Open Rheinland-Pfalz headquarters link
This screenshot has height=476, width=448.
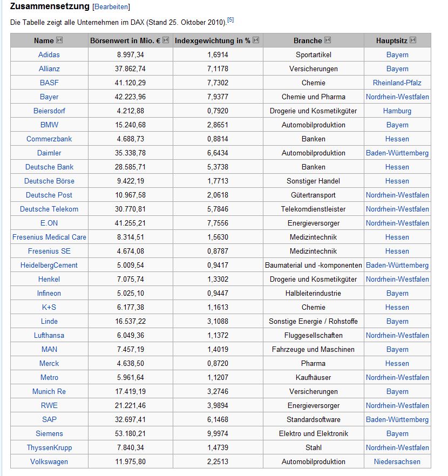pos(397,83)
